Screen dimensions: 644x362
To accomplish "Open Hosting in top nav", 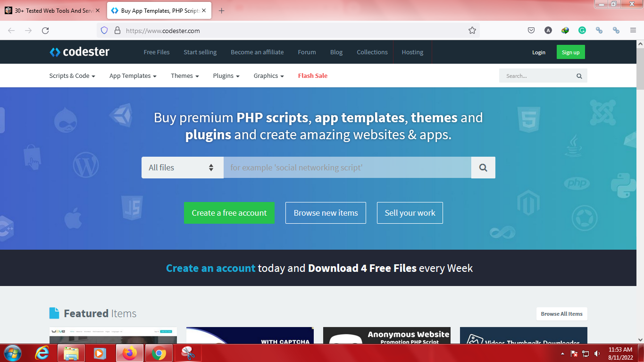I will 412,52.
